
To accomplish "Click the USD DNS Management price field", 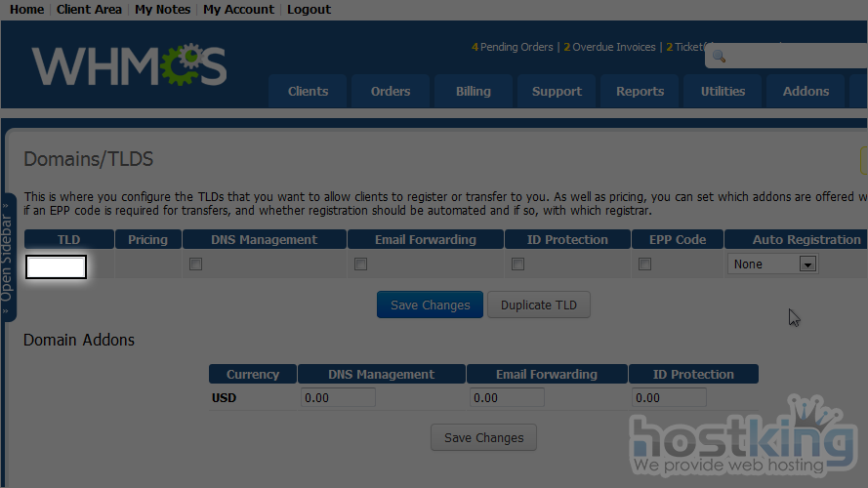I will (x=338, y=398).
